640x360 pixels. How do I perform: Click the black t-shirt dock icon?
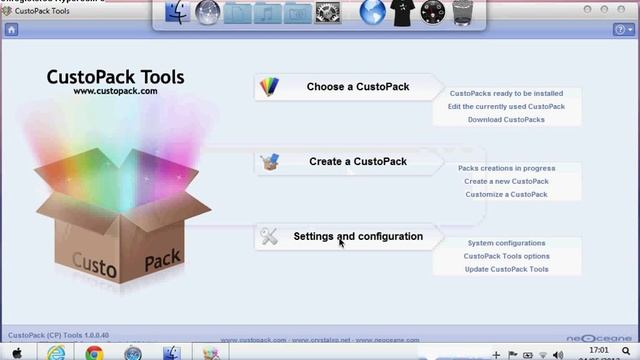click(x=402, y=13)
